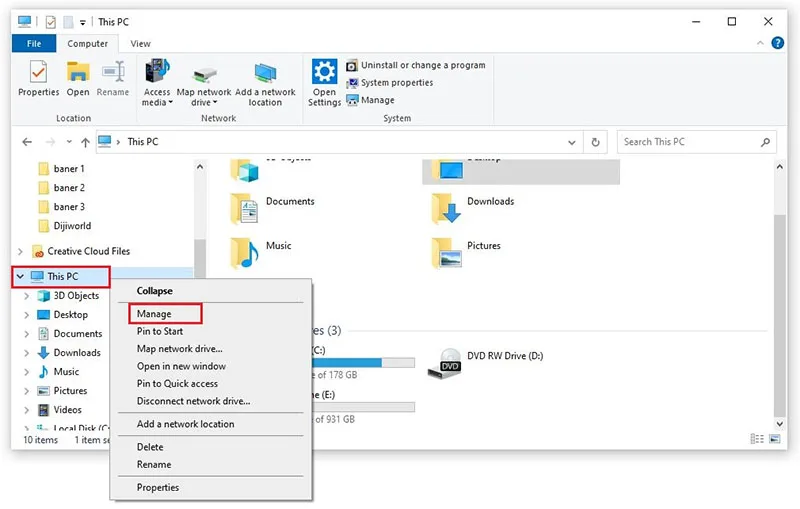Click the navigation pane scroll up arrow

pyautogui.click(x=200, y=167)
